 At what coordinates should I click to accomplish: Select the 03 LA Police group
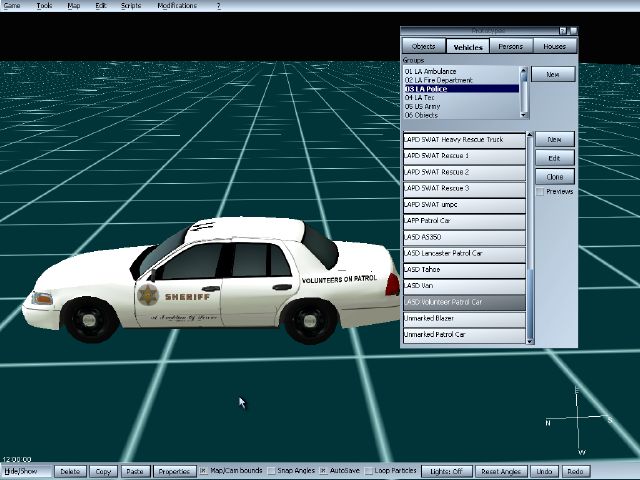click(461, 89)
